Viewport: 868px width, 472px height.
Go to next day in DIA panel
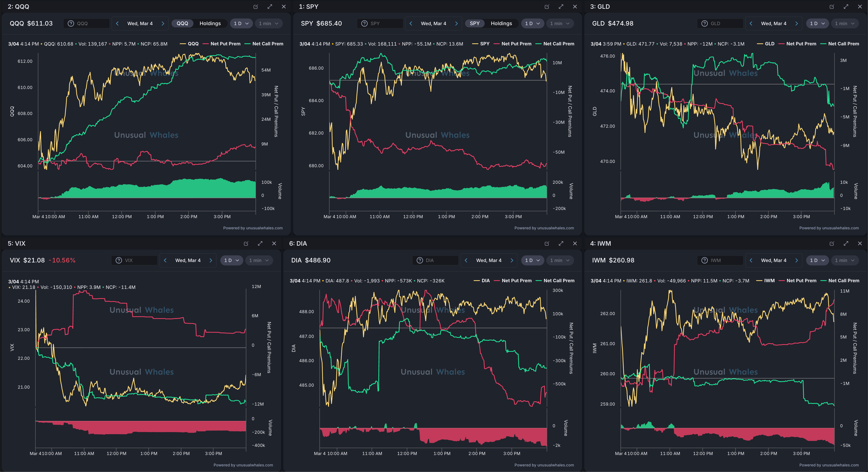[x=512, y=260]
